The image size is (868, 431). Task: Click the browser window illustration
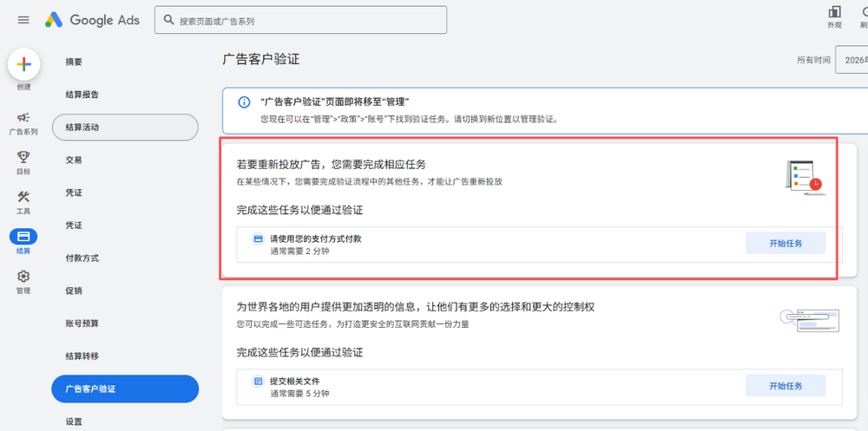(x=809, y=320)
